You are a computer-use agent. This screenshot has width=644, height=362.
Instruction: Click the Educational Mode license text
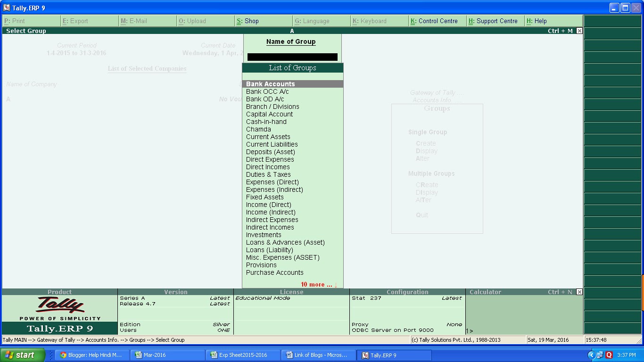tap(263, 298)
